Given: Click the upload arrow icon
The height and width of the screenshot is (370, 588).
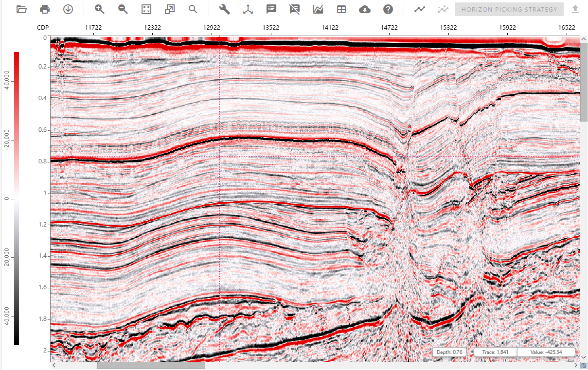Looking at the screenshot, I should pyautogui.click(x=575, y=9).
